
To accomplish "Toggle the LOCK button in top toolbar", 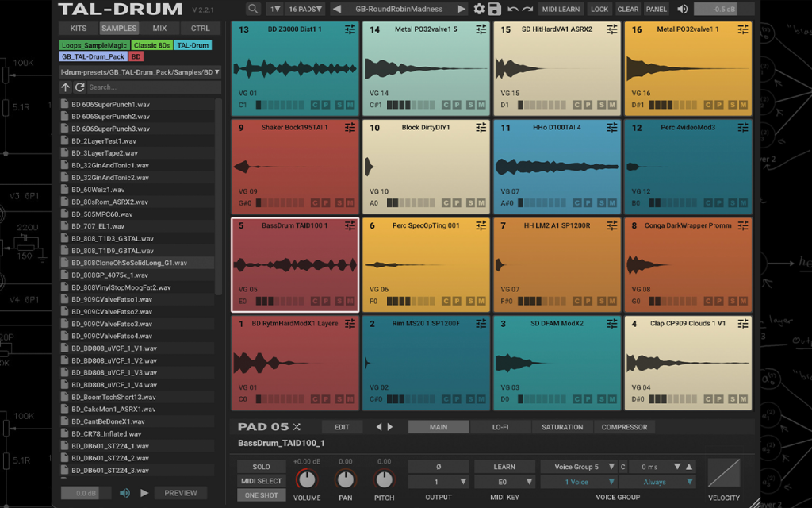I will point(599,9).
